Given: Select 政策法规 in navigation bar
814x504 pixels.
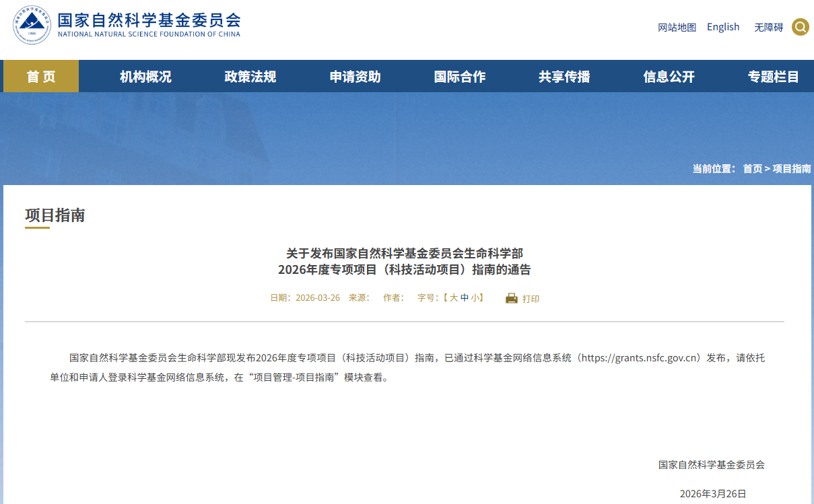Looking at the screenshot, I should point(250,77).
